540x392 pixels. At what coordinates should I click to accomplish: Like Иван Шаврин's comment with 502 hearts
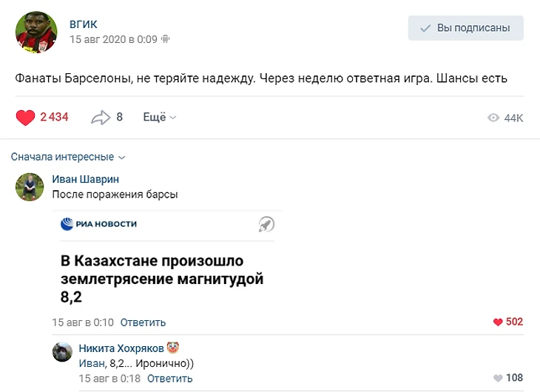tap(498, 322)
